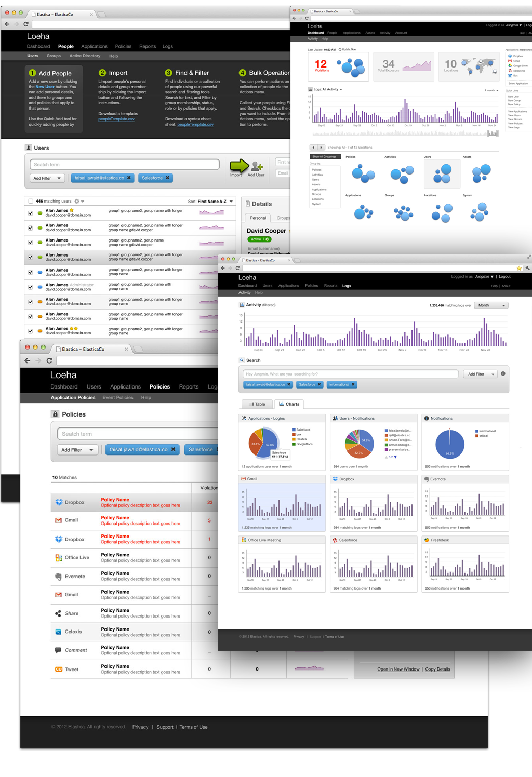
Task: Toggle the select-all matching users checkbox
Action: tap(31, 202)
